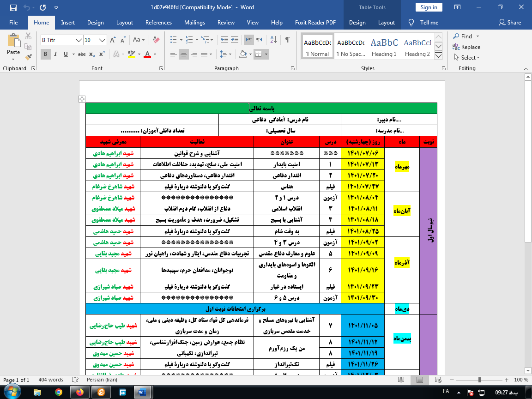Image resolution: width=532 pixels, height=399 pixels.
Task: Switch to Read Mode view
Action: (401, 380)
